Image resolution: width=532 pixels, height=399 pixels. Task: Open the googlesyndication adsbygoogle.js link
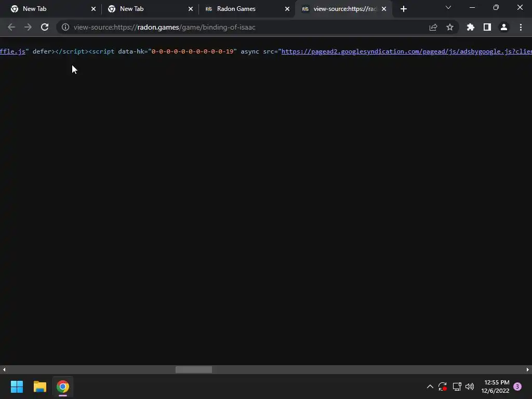[x=406, y=51]
